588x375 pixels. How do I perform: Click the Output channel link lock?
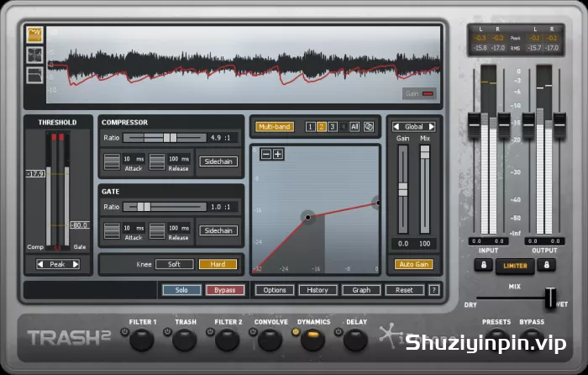pyautogui.click(x=546, y=265)
